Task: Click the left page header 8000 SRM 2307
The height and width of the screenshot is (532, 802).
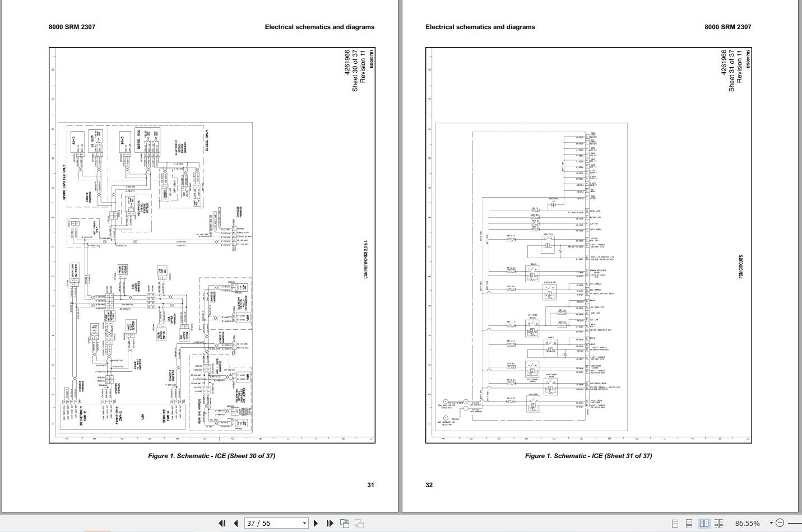Action: pyautogui.click(x=72, y=27)
